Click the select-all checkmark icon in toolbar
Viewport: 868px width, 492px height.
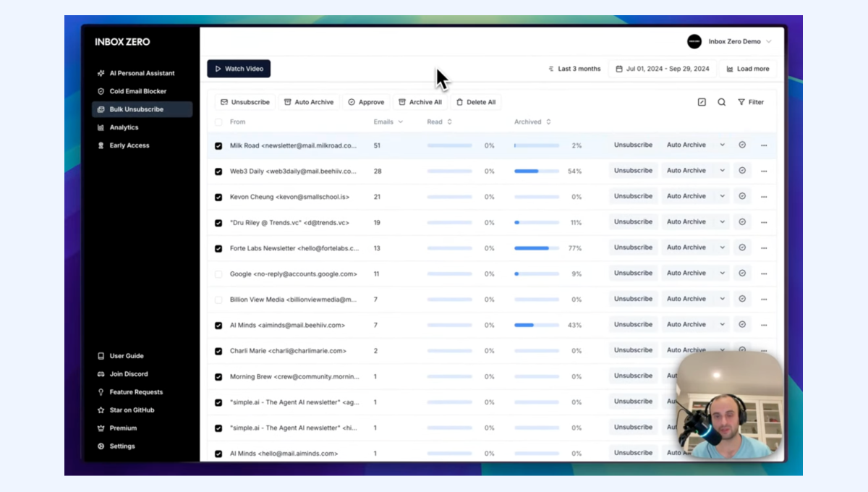coord(702,102)
